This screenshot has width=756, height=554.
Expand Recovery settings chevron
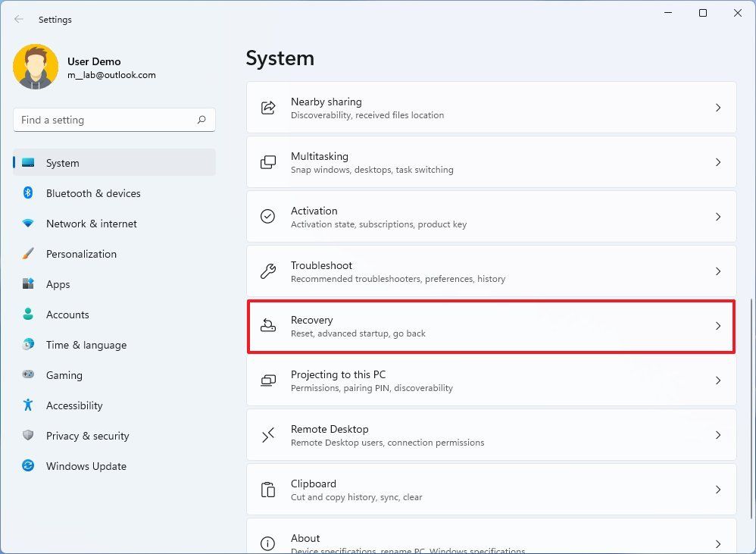coord(718,326)
